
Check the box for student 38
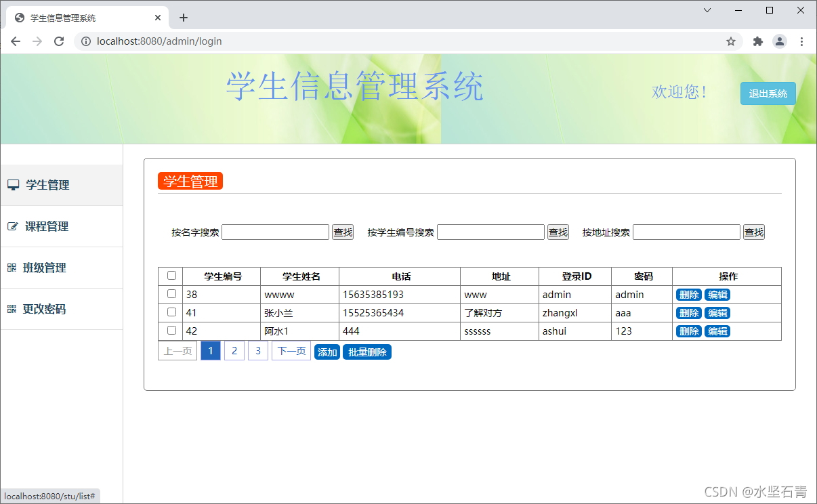coord(171,294)
